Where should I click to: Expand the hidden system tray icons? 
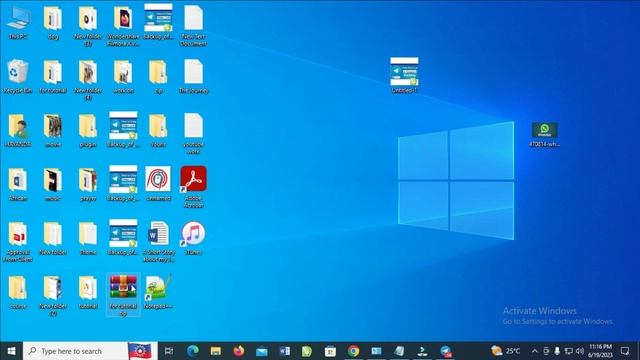(x=535, y=351)
